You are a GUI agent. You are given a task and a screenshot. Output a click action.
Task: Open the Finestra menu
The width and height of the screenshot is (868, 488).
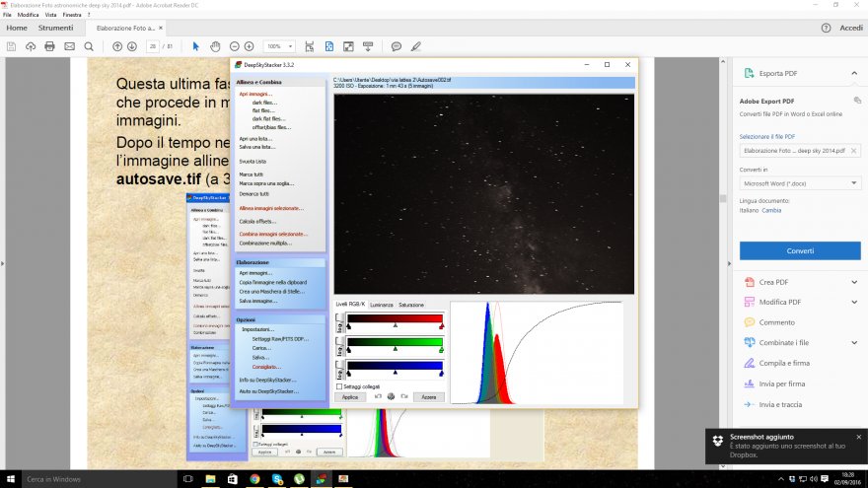point(72,15)
